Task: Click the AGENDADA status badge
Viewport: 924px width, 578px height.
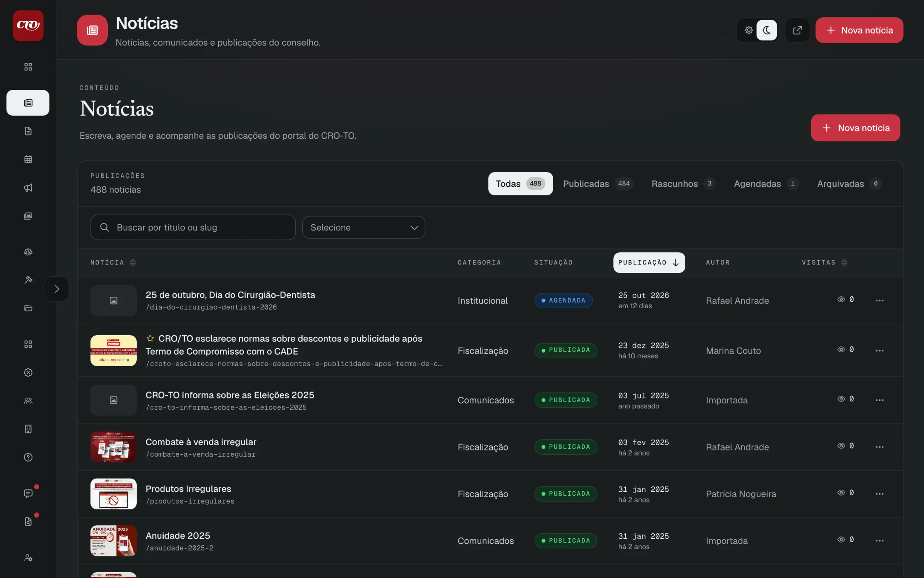Action: coord(563,300)
